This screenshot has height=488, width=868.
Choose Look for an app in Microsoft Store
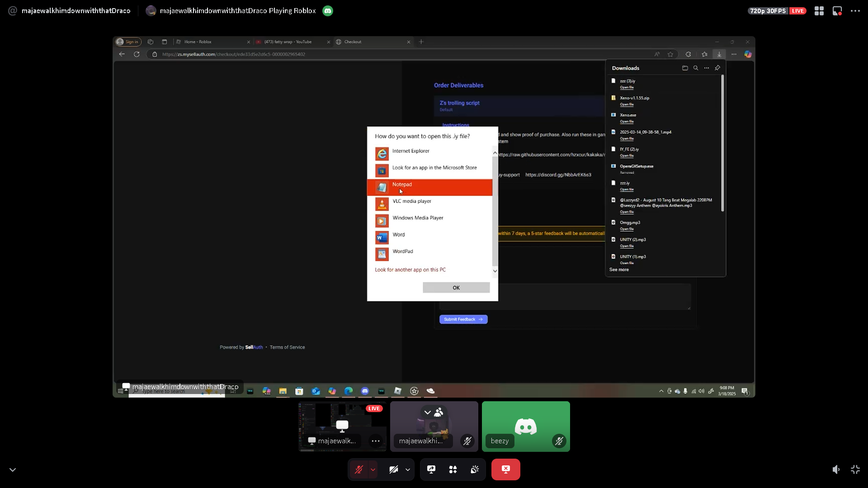click(x=429, y=170)
